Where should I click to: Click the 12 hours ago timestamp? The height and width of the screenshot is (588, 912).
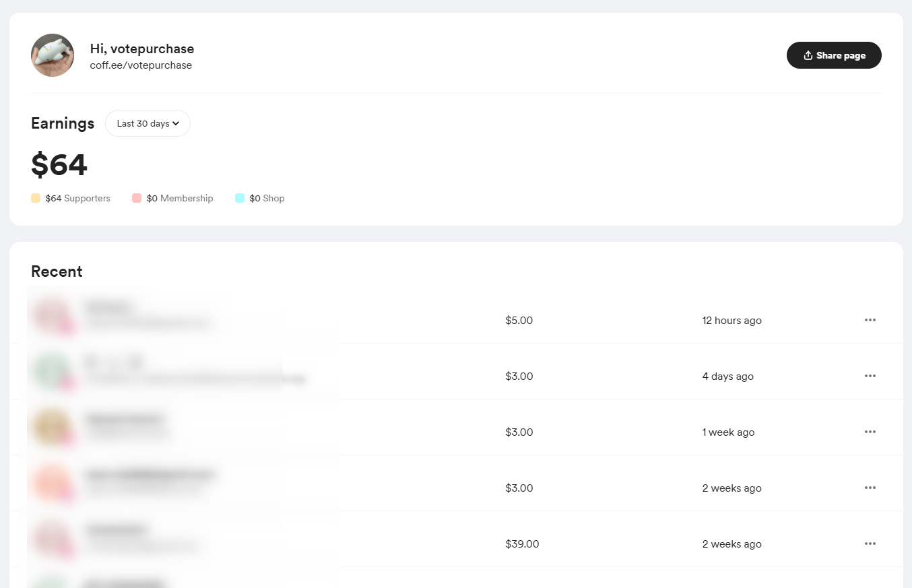coord(731,321)
